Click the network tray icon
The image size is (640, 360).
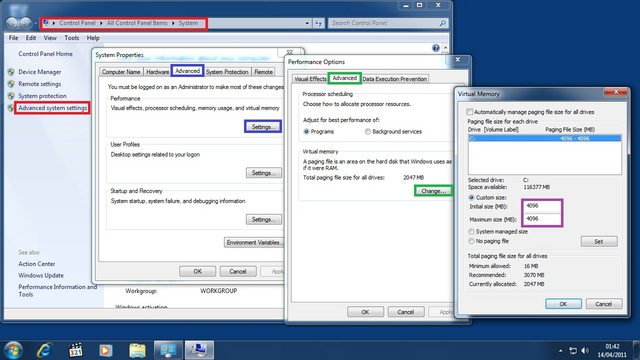tap(573, 351)
